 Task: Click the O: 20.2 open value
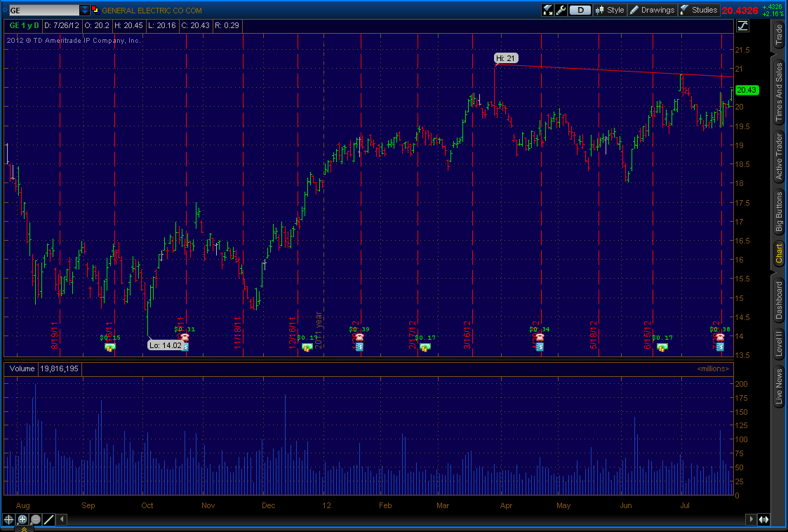pos(97,25)
